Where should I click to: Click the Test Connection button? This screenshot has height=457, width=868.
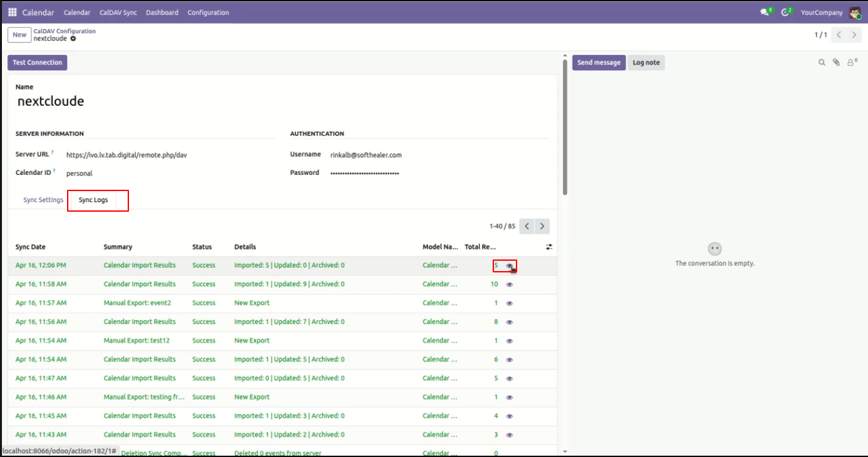37,63
